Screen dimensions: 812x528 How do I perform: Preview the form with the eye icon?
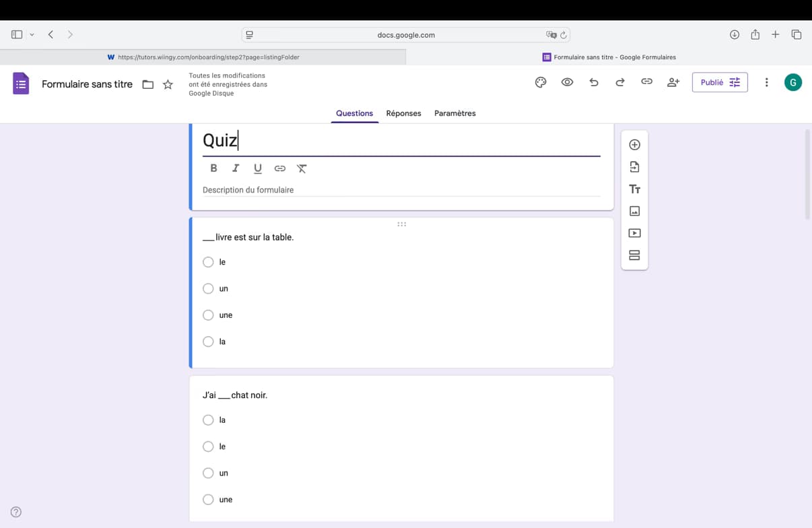point(567,81)
